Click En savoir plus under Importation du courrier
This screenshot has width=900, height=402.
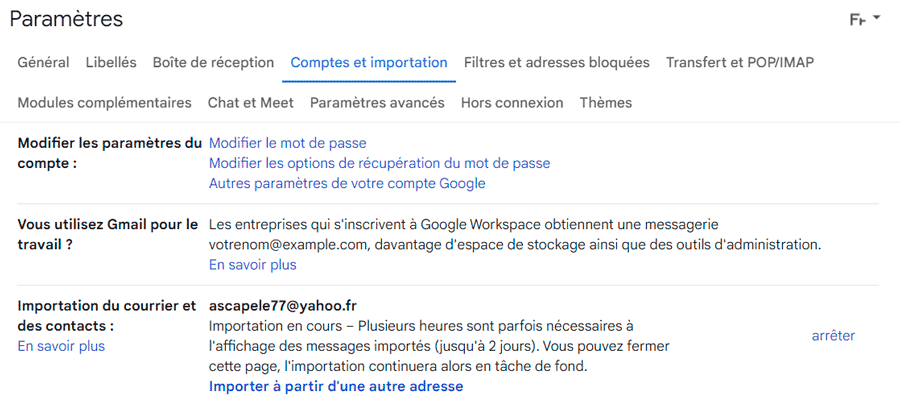61,346
